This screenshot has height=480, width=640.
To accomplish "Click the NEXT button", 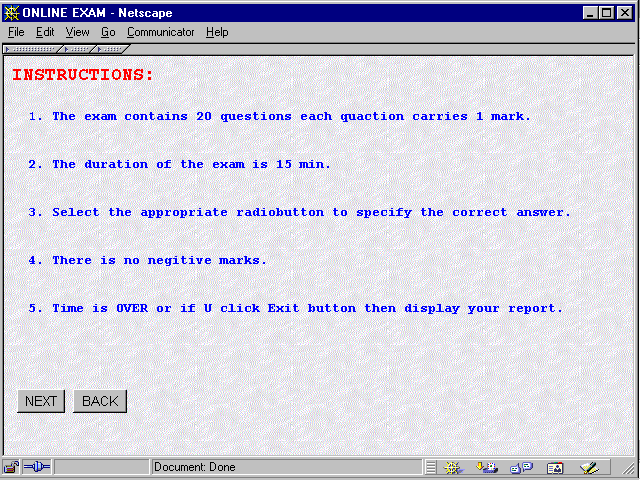I will click(41, 401).
